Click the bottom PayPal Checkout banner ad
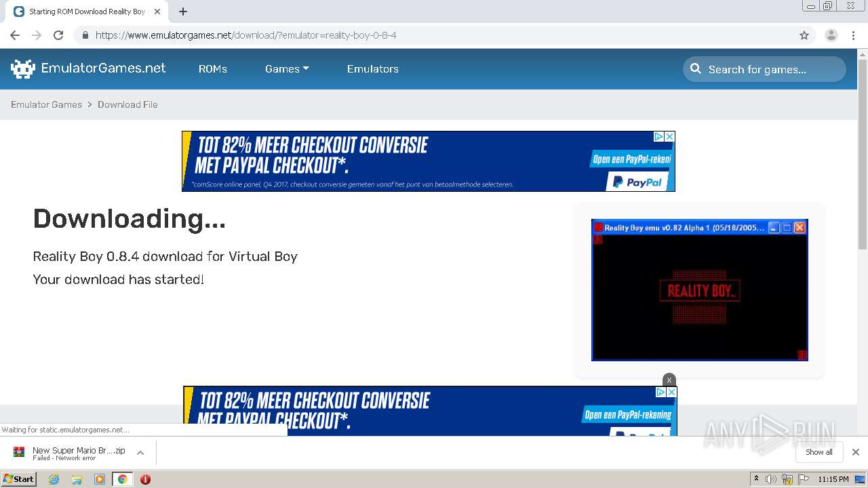 coord(430,411)
